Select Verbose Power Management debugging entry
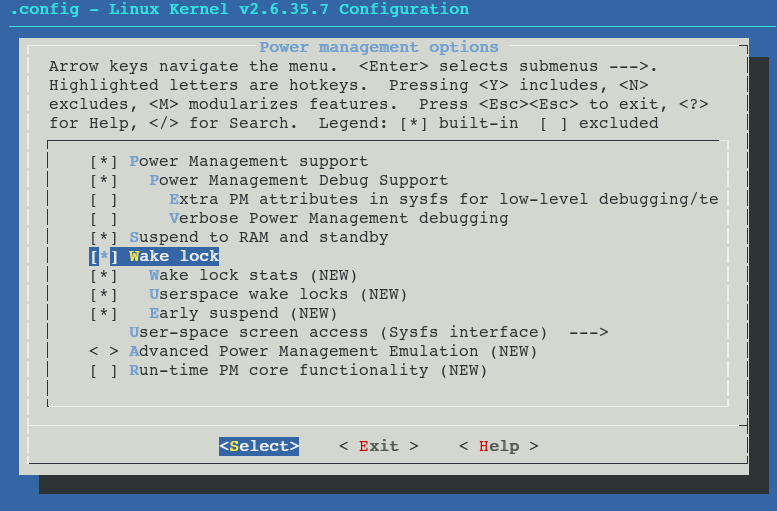This screenshot has width=777, height=511. (339, 219)
